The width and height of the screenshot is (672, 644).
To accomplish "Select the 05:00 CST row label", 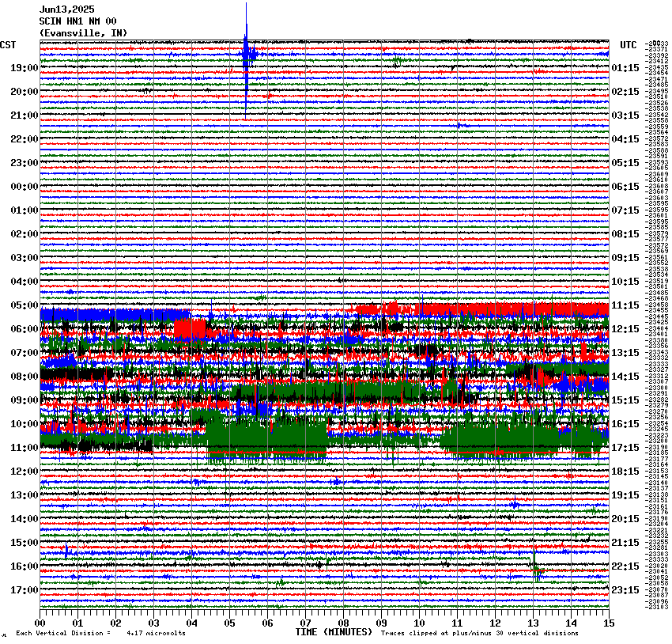I will click(25, 305).
